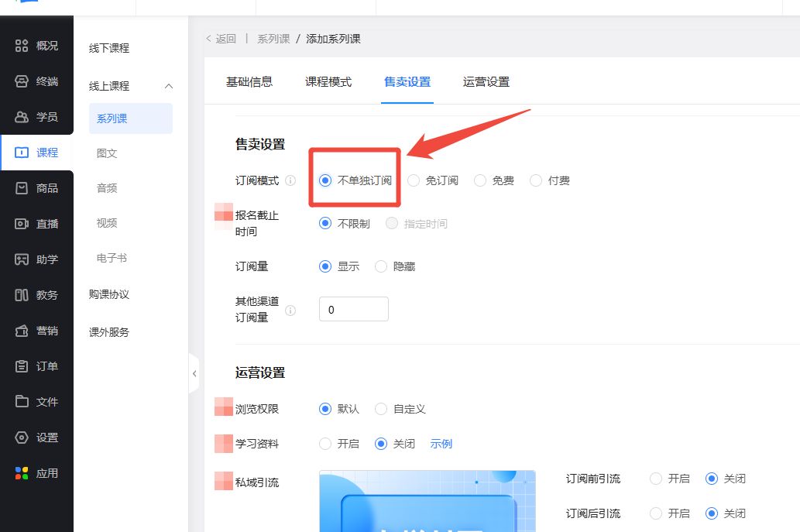
Task: Choose 隐藏 for 订阅量 display
Action: tap(381, 266)
